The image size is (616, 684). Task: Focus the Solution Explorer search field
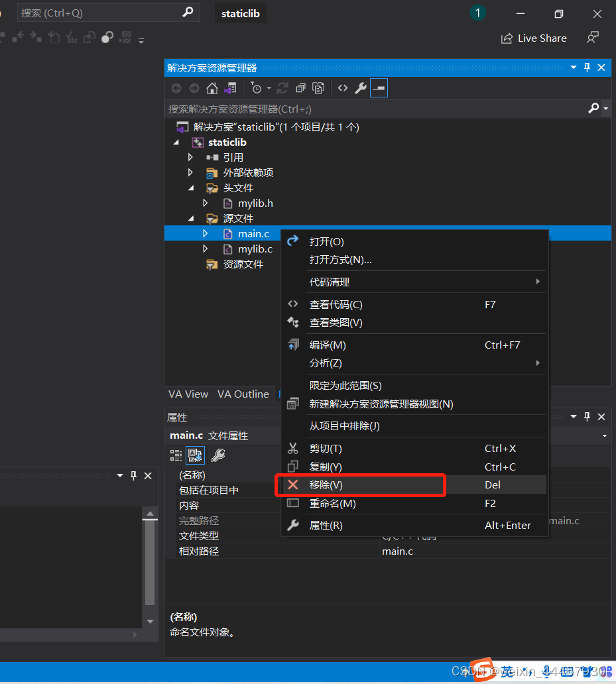coord(375,109)
